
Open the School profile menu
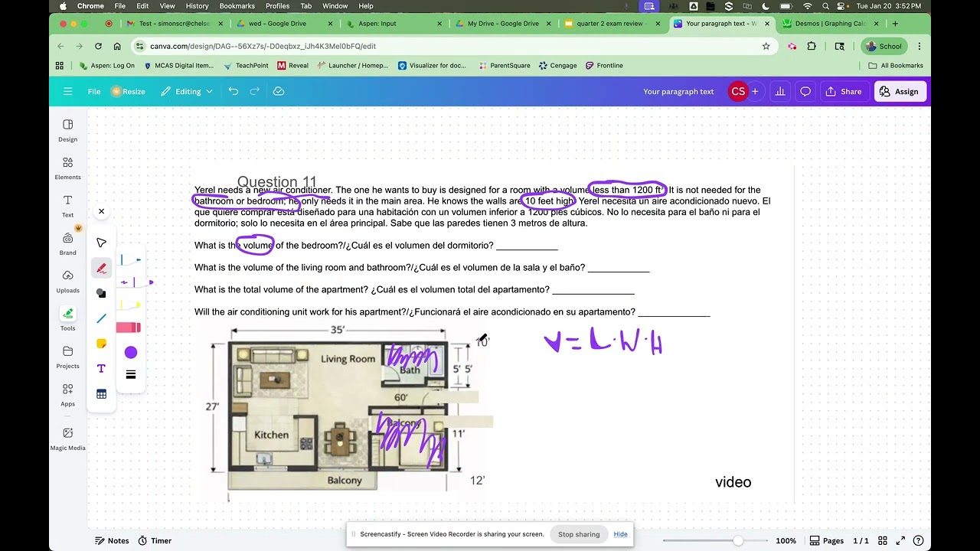tap(884, 46)
